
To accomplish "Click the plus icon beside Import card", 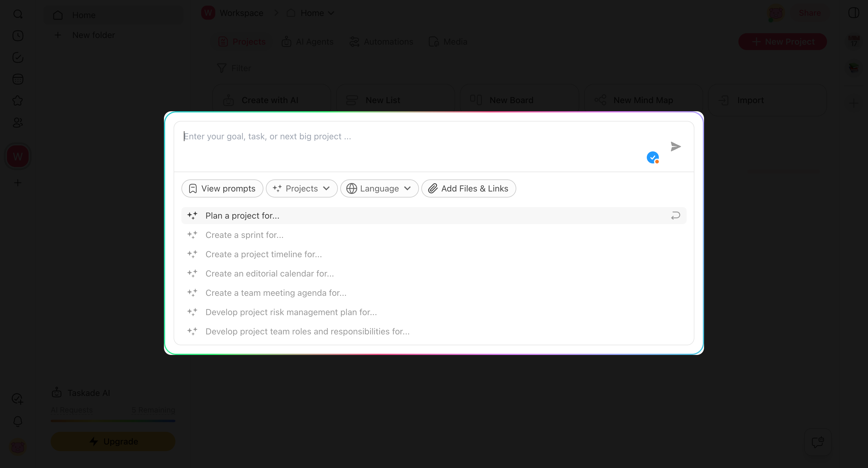I will tap(854, 103).
